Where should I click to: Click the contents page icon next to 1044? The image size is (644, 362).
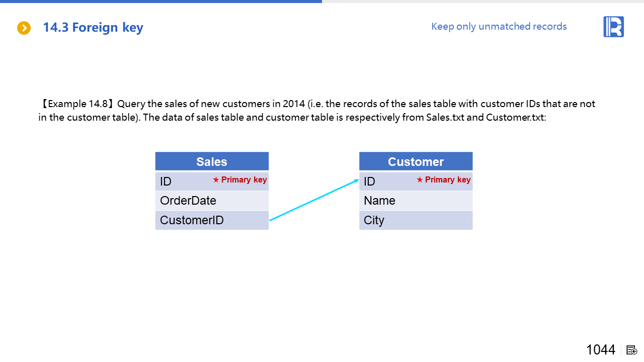[x=632, y=350]
